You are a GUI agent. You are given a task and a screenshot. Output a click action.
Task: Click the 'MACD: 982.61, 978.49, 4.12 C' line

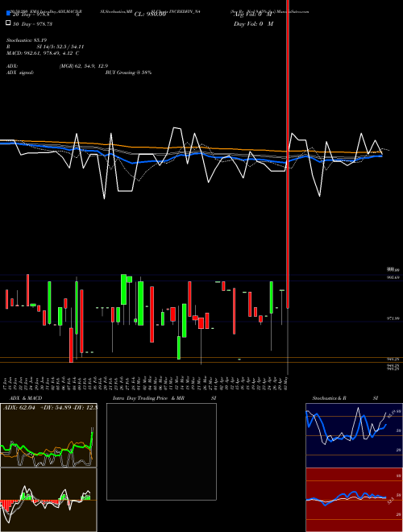click(43, 53)
